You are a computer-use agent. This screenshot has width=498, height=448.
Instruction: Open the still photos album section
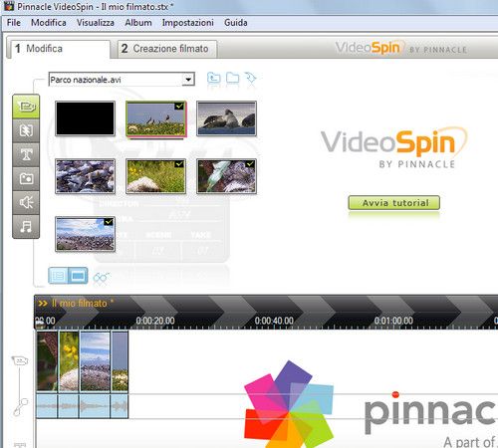26,178
